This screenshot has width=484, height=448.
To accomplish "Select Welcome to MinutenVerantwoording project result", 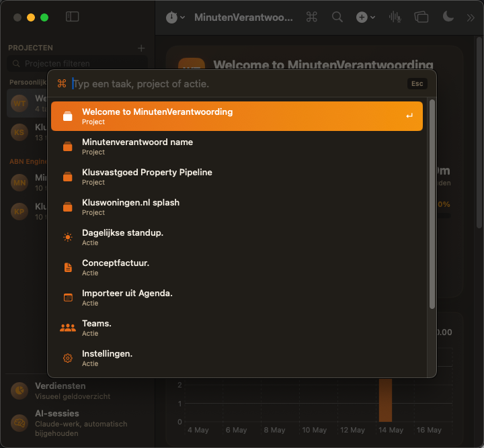I will tap(237, 116).
